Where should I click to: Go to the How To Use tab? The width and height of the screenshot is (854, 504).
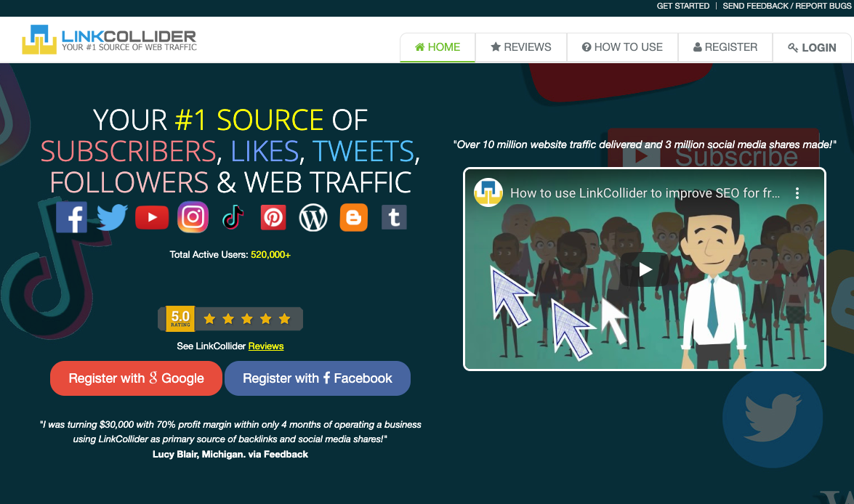(622, 47)
